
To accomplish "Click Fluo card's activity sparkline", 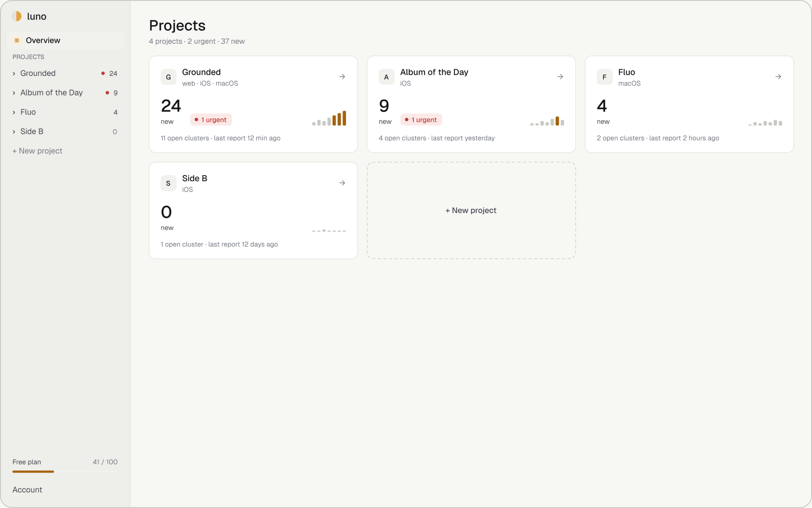I will (x=765, y=123).
